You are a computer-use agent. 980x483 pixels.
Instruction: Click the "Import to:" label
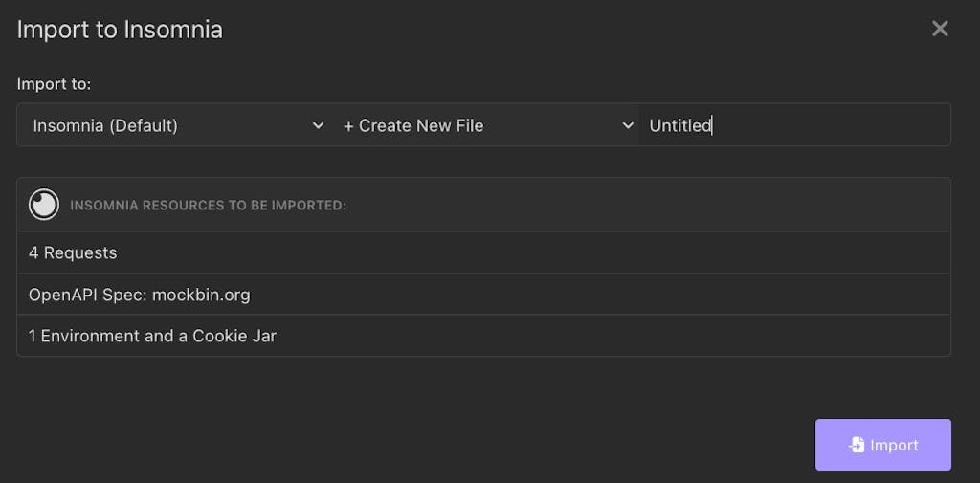click(x=54, y=84)
